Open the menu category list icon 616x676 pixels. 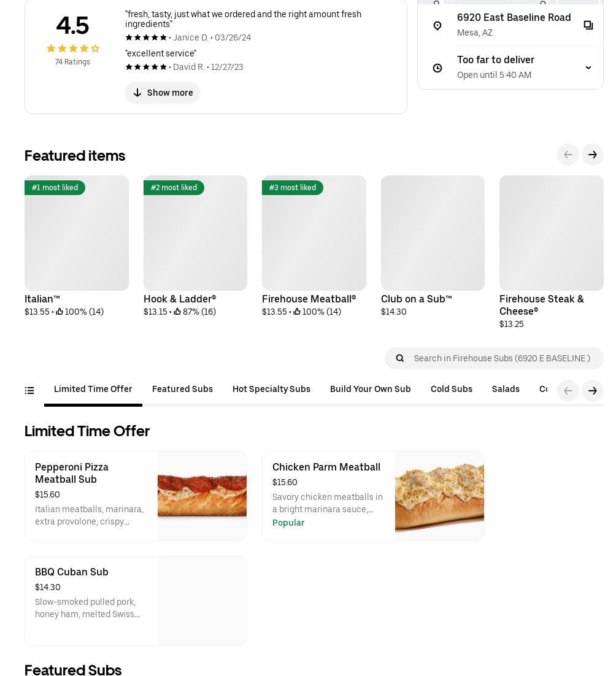pyautogui.click(x=29, y=390)
